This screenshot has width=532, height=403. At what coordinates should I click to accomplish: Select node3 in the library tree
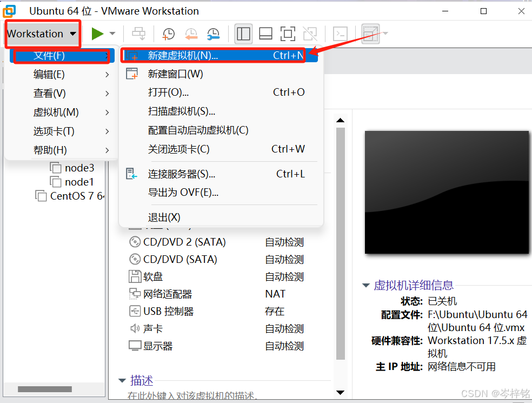[79, 168]
